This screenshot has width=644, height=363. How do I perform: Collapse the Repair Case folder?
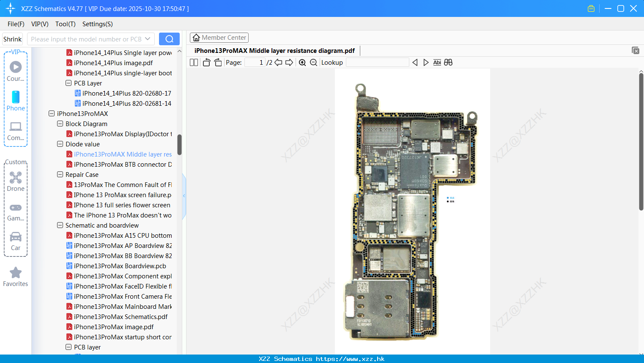tap(60, 174)
